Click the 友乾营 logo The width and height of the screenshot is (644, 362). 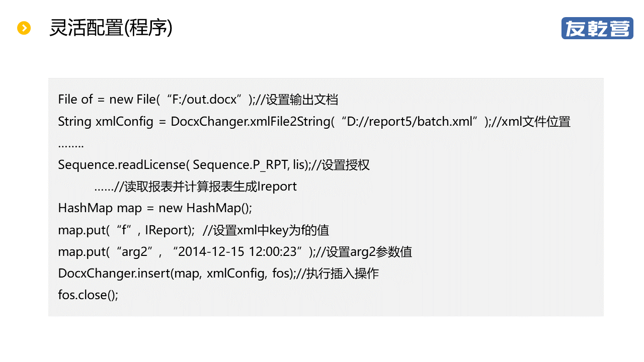(x=597, y=28)
